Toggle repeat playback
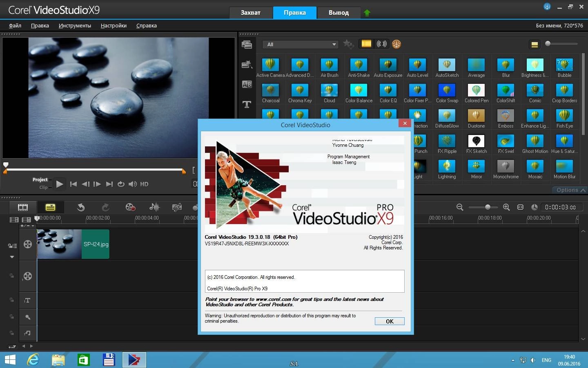588x368 pixels. coord(121,184)
